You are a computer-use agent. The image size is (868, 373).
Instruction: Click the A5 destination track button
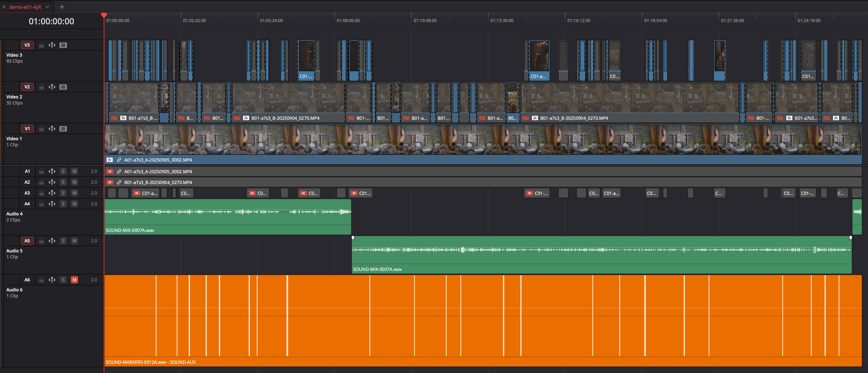pos(27,241)
